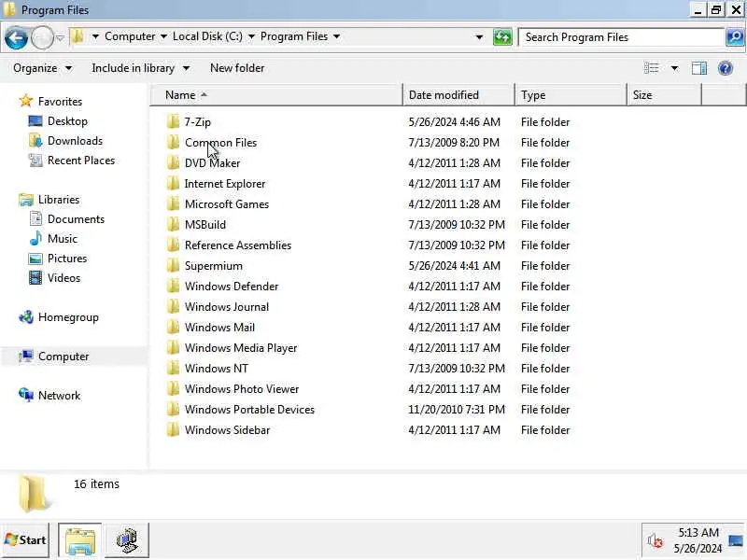
Task: Sort by the Date modified column header
Action: click(x=458, y=95)
